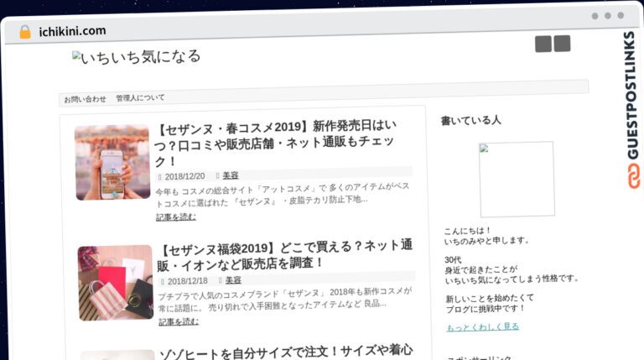The height and width of the screenshot is (360, 644).
Task: Click the 書いている人 sidebar heading
Action: [x=470, y=120]
